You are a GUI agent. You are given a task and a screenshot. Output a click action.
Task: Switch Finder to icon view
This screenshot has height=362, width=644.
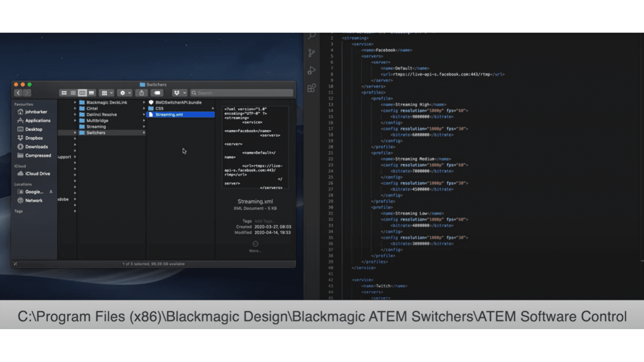pyautogui.click(x=64, y=93)
